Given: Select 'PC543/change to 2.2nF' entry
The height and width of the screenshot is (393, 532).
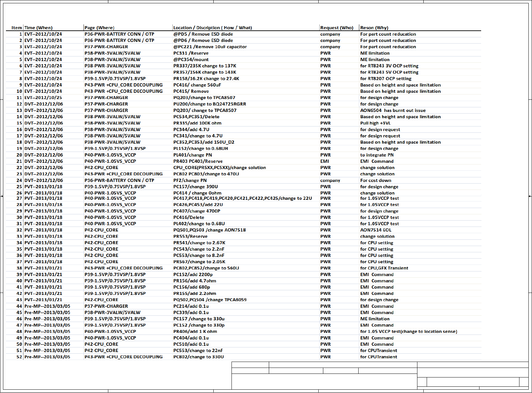Looking at the screenshot, I should 199,249.
